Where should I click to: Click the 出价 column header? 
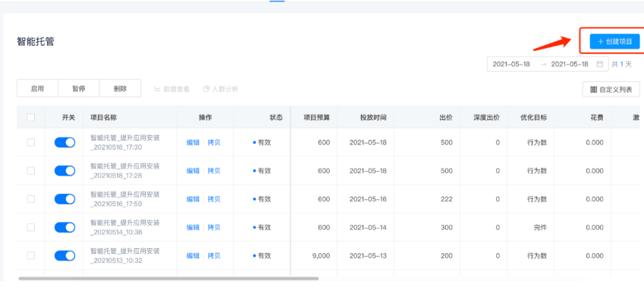(x=446, y=118)
